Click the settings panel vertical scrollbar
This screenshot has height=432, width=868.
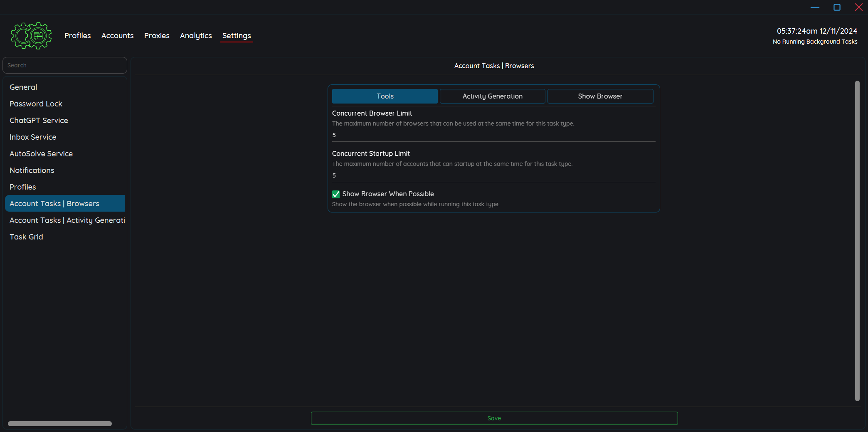click(857, 241)
